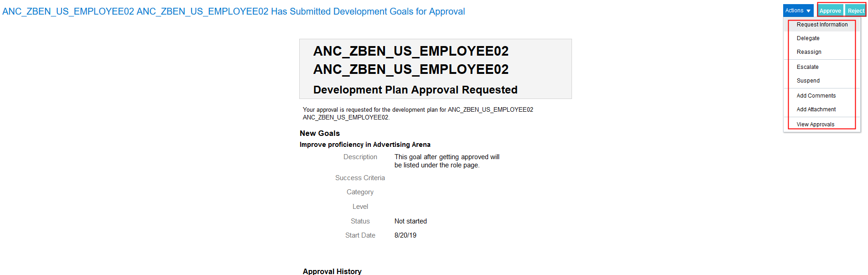The image size is (868, 275).
Task: Click Add Attachment menu item
Action: tap(816, 109)
